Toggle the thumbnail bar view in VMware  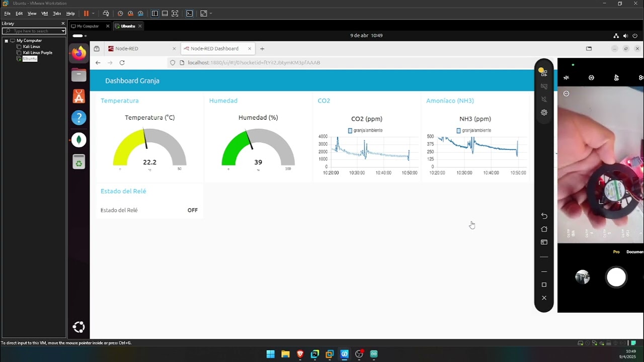click(165, 14)
